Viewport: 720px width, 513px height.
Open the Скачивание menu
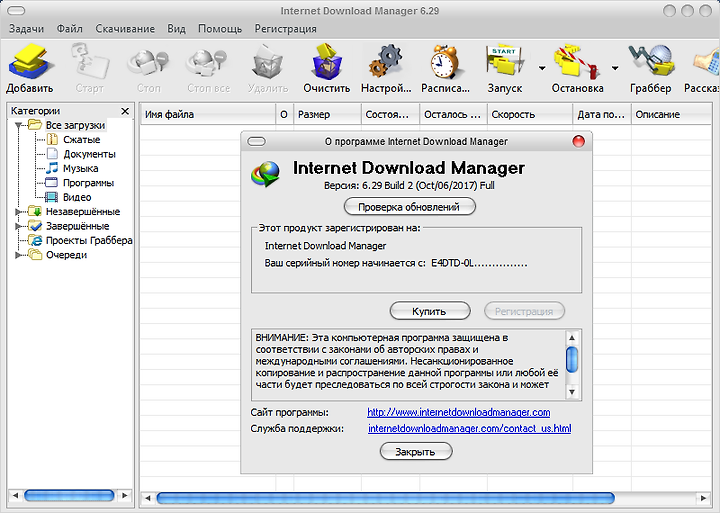125,28
